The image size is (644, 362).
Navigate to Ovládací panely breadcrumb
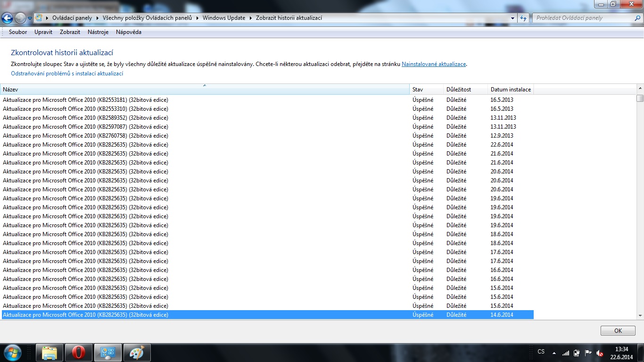[72, 18]
